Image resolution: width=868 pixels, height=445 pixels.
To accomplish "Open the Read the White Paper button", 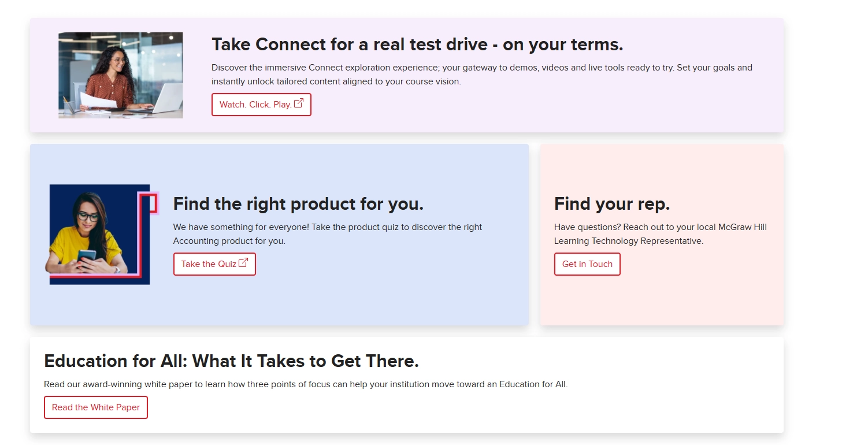I will pyautogui.click(x=96, y=407).
